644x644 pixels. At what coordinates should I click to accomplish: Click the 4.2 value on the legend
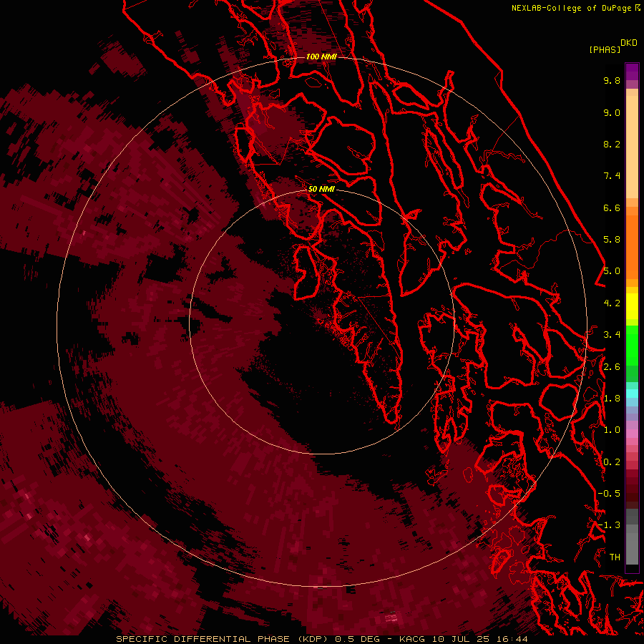click(612, 303)
